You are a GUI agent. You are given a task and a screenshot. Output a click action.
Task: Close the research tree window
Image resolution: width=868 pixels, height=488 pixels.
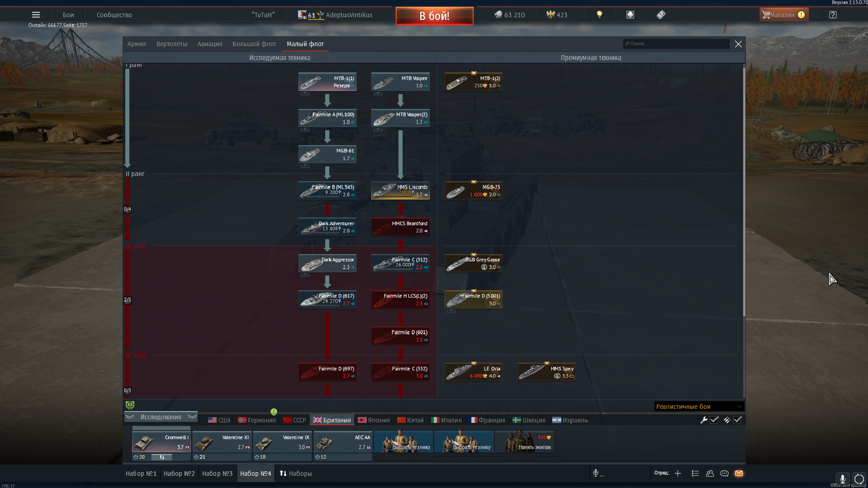coord(738,44)
